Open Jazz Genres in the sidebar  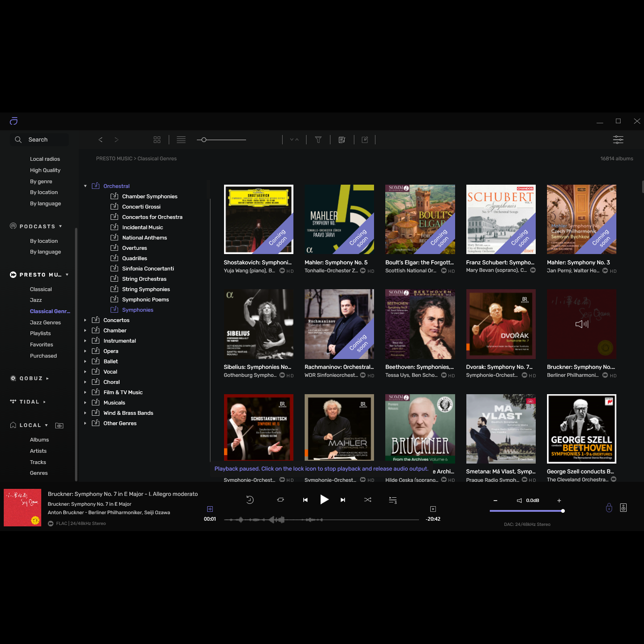click(x=45, y=322)
